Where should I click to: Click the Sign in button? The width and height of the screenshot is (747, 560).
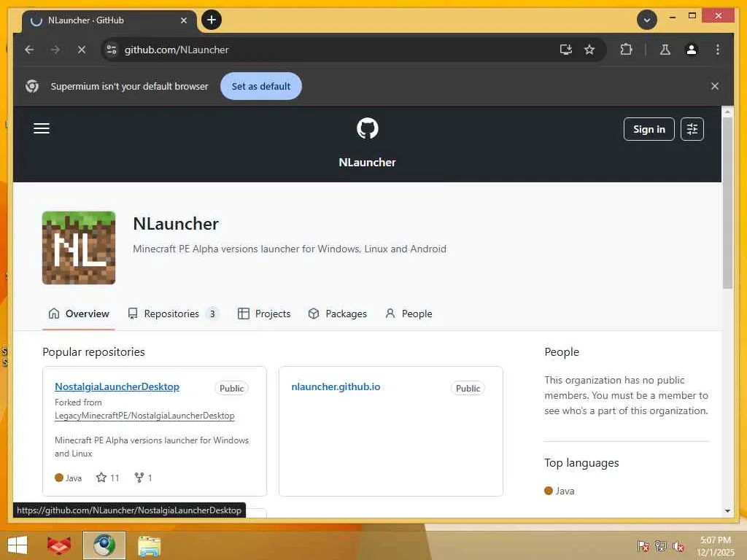(x=649, y=129)
